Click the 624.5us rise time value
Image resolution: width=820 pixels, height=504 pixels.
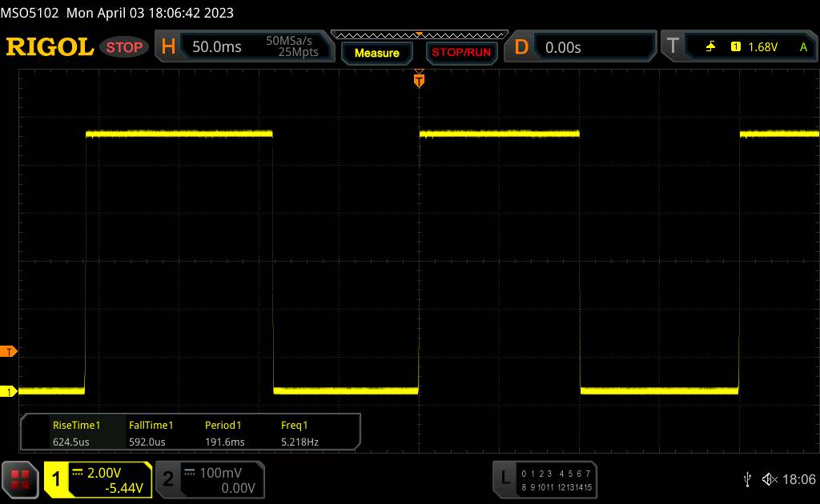pos(70,442)
